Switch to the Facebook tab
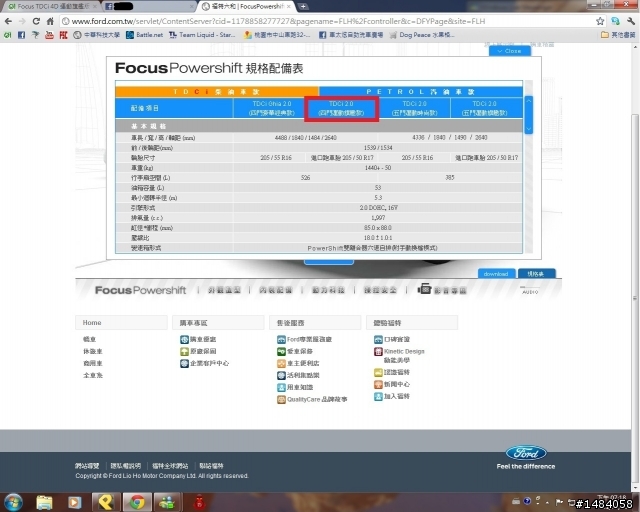 (x=149, y=6)
